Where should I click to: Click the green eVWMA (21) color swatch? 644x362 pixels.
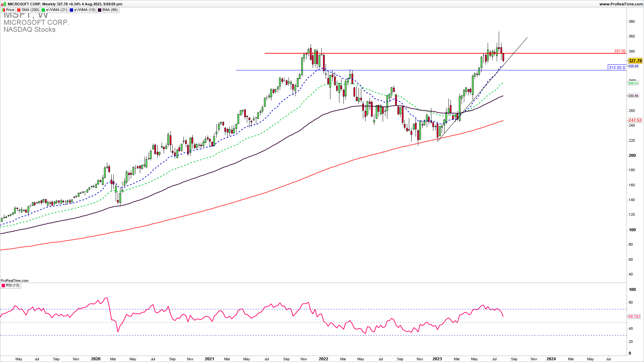pyautogui.click(x=44, y=10)
